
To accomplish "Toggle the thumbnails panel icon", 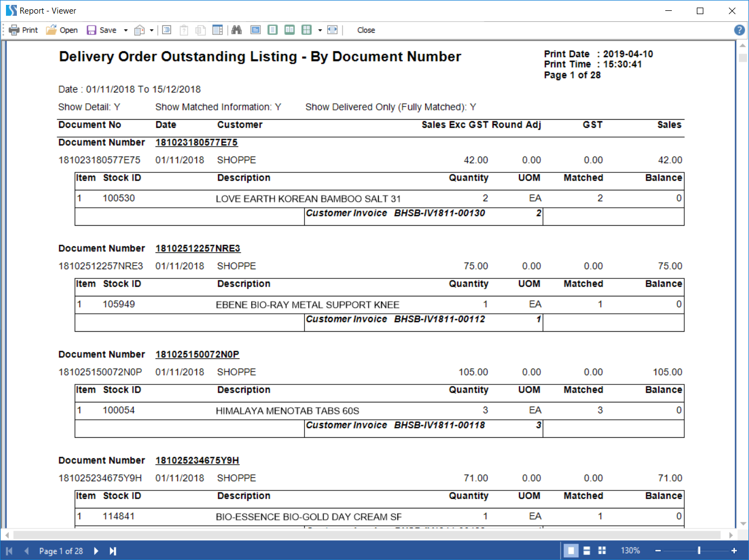I will point(217,30).
